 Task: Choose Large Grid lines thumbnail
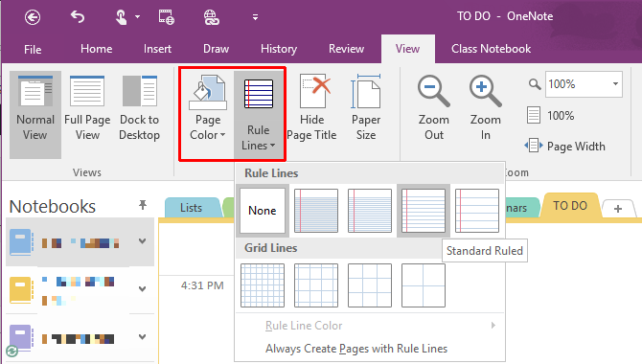coord(370,285)
